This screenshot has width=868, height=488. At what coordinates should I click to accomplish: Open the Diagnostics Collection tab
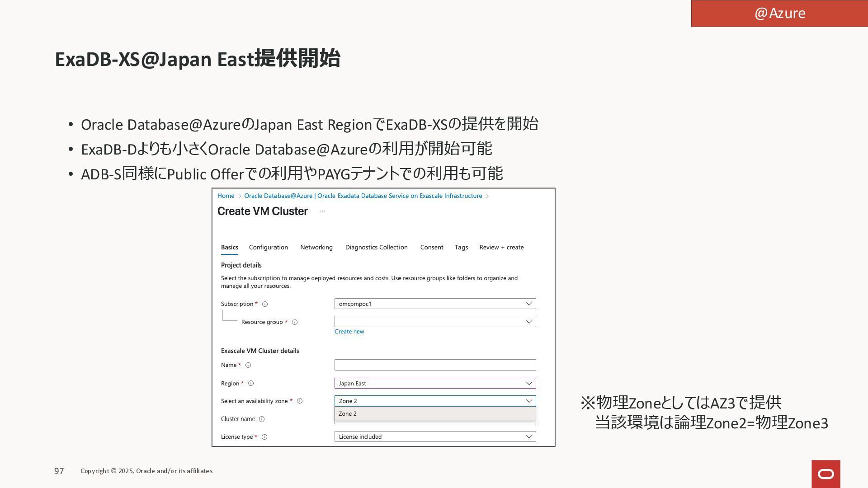click(x=377, y=248)
